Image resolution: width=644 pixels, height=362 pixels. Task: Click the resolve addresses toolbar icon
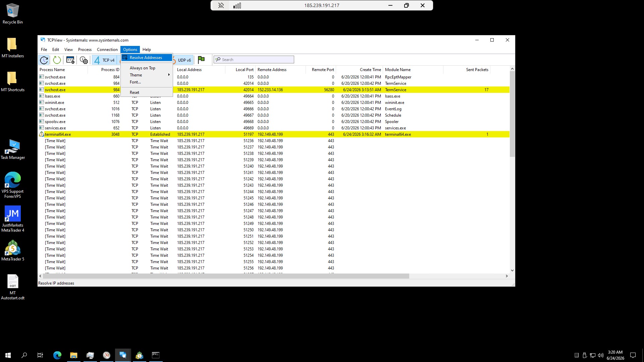[70, 60]
